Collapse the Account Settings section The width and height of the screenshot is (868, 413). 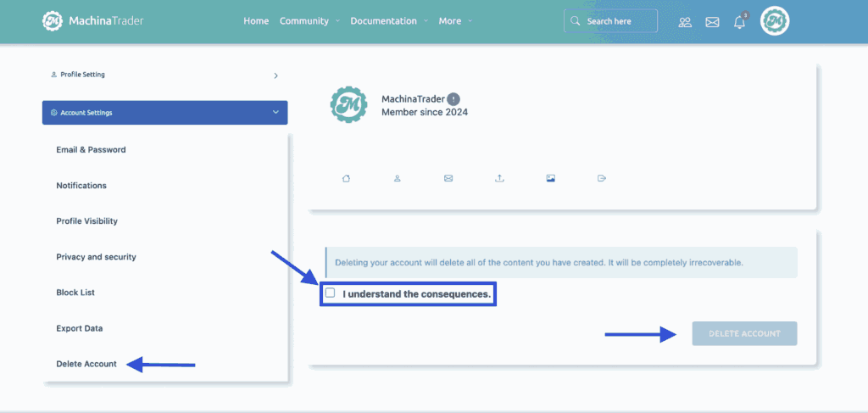(x=165, y=113)
